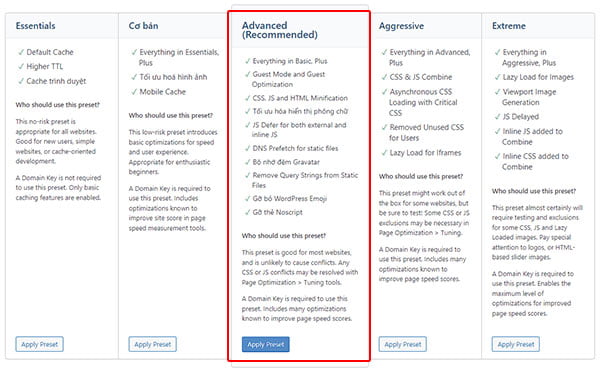Click checkmark beside DNS Prefetch for static files
The width and height of the screenshot is (600, 371).
coord(247,148)
